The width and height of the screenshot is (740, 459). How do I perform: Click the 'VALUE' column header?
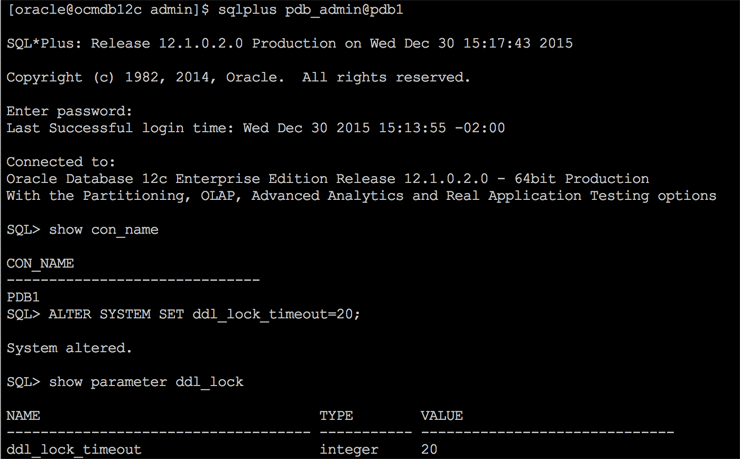coord(442,416)
